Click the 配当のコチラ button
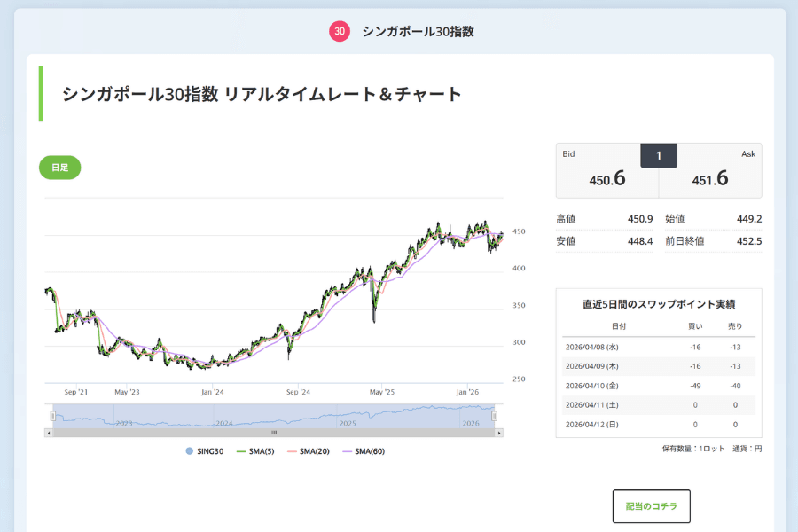 (x=651, y=506)
